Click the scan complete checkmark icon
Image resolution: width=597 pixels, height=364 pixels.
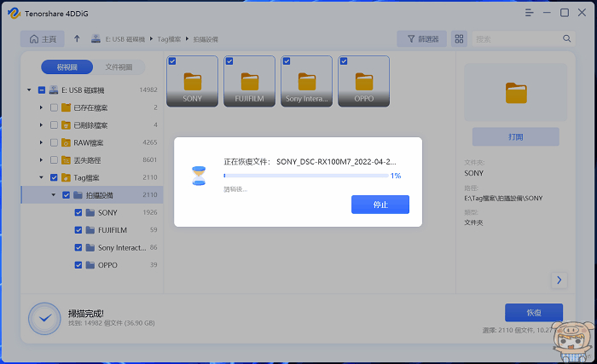(x=43, y=318)
